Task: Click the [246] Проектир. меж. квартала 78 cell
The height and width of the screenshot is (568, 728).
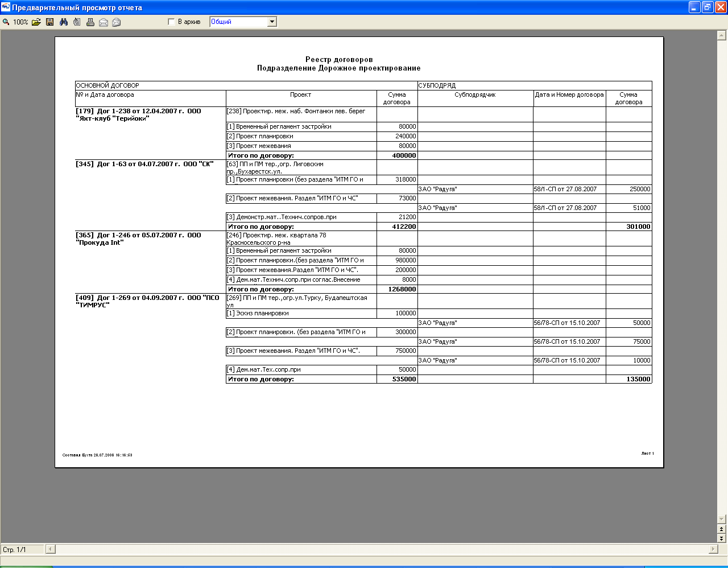Action: click(x=301, y=239)
